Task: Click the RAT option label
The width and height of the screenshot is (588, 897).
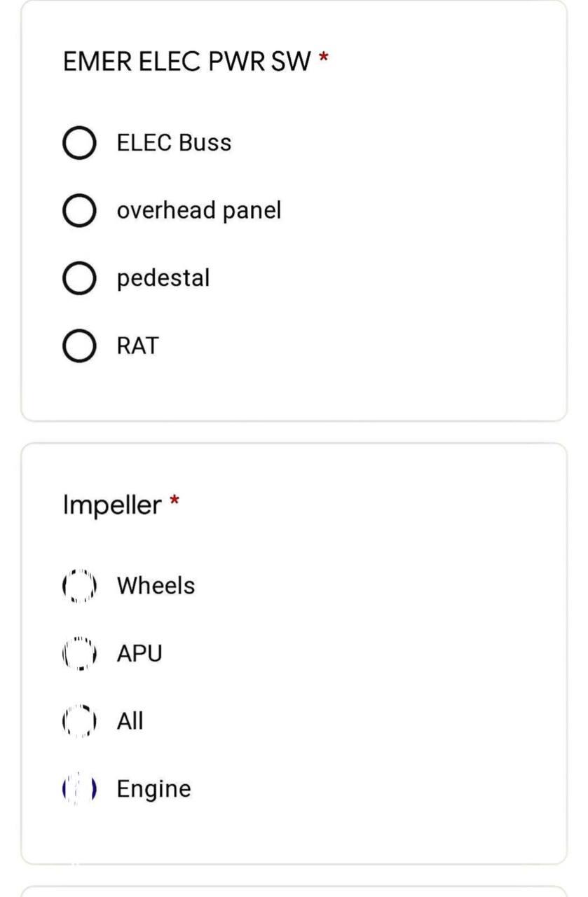Action: click(x=137, y=345)
